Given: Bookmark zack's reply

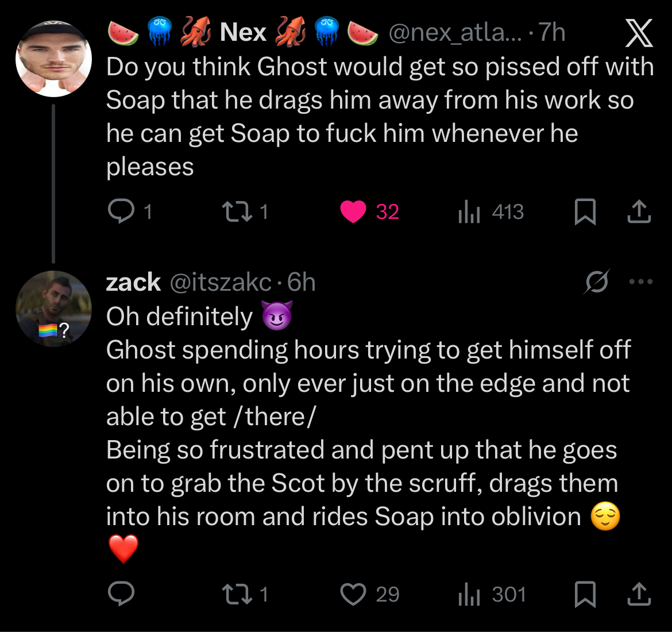Looking at the screenshot, I should click(x=585, y=594).
